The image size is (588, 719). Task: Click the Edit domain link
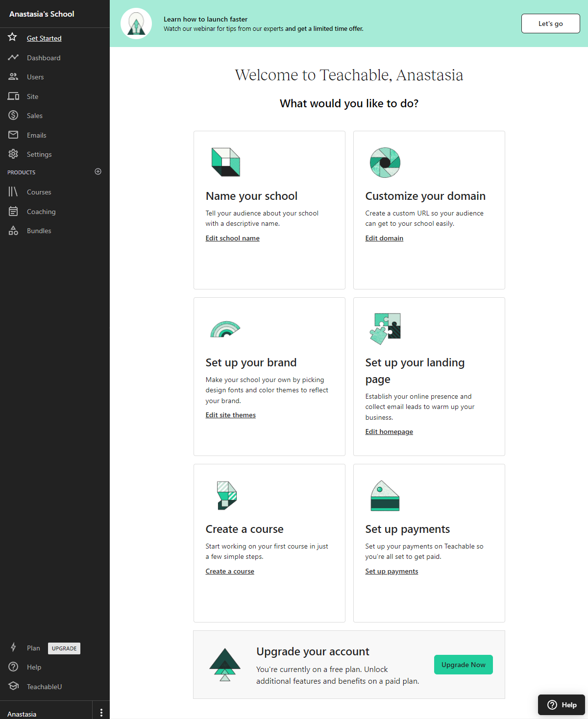[384, 238]
